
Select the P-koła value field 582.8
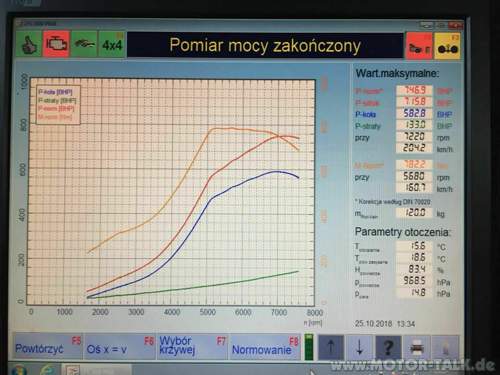point(414,113)
